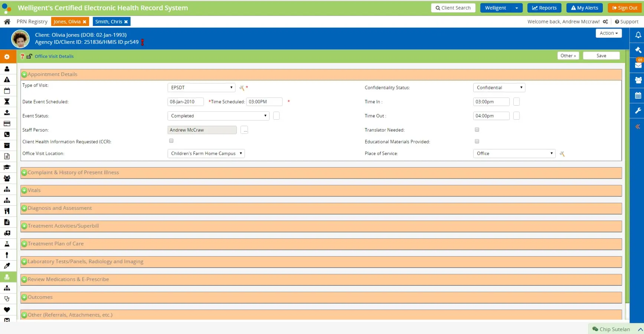Click the home icon near PRN Registry
The width and height of the screenshot is (644, 334).
tap(7, 22)
